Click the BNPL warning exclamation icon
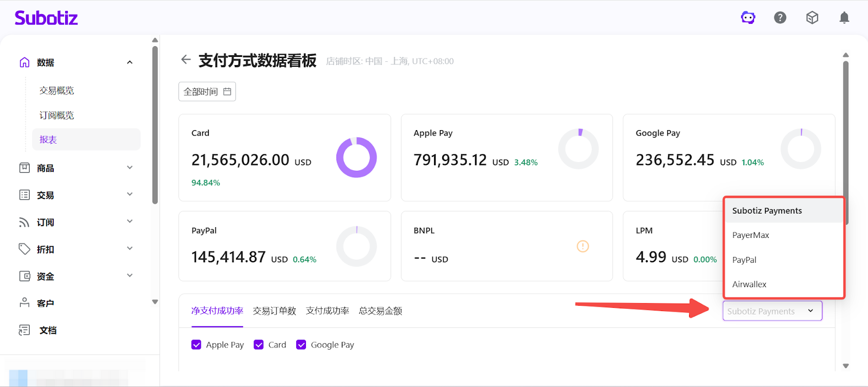 click(583, 247)
